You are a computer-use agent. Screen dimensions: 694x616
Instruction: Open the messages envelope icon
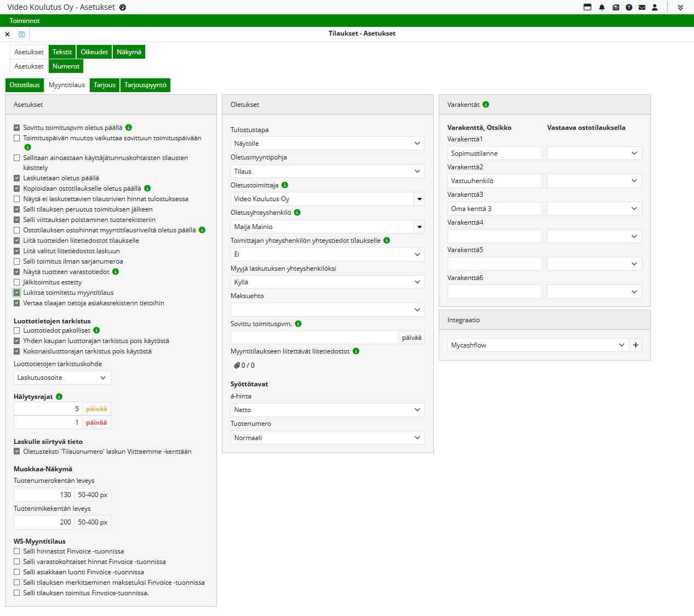[x=641, y=8]
